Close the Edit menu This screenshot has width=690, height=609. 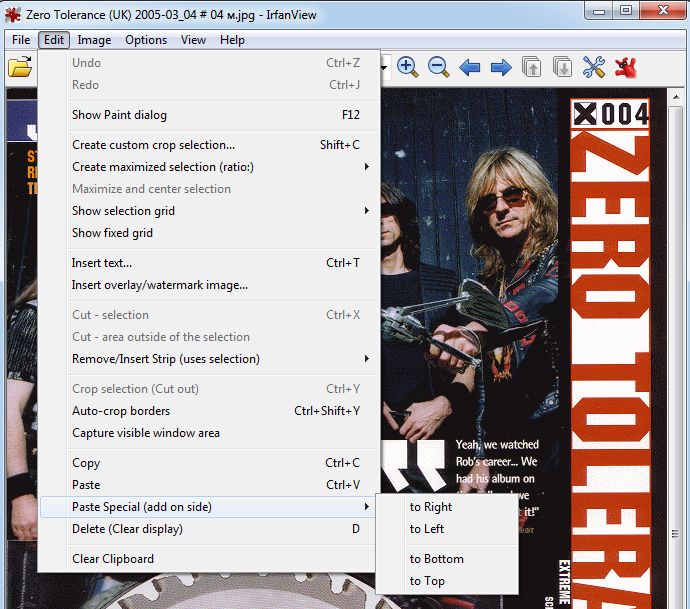coord(54,40)
